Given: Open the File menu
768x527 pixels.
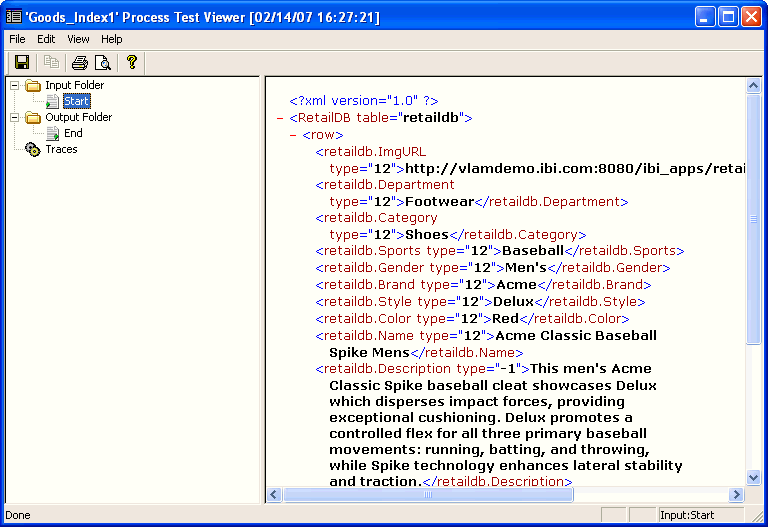Looking at the screenshot, I should pyautogui.click(x=17, y=39).
